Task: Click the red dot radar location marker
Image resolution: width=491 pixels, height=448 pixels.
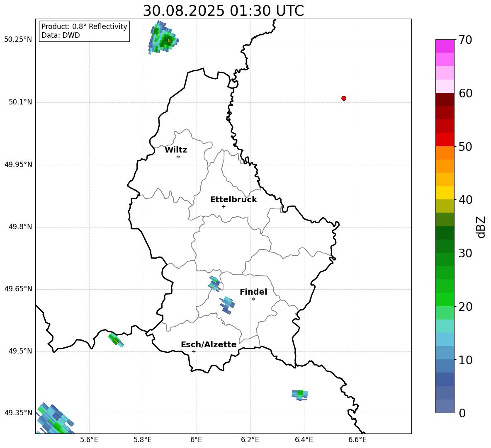Action: 343,98
